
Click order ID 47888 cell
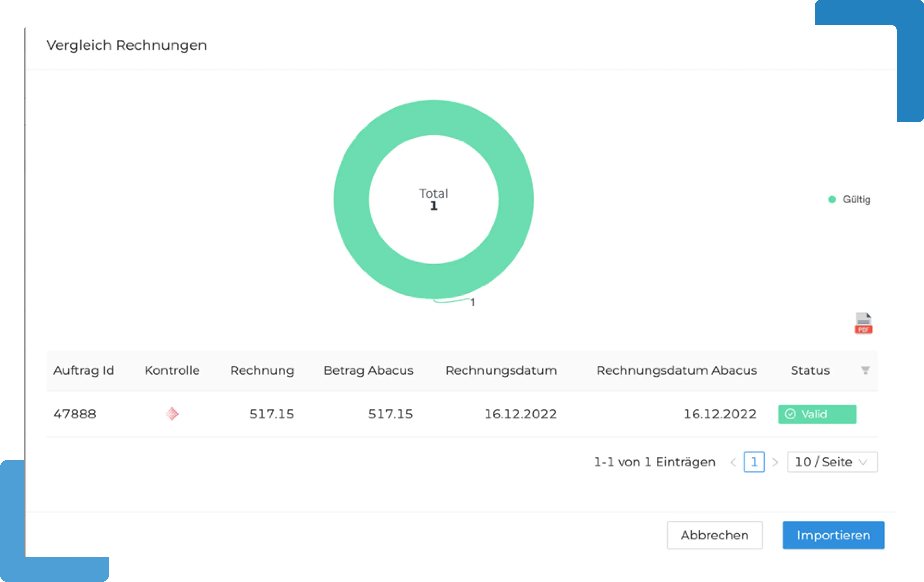point(75,414)
